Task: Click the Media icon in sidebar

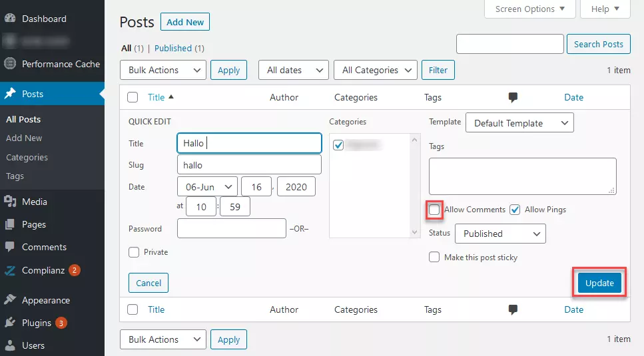Action: pos(10,202)
